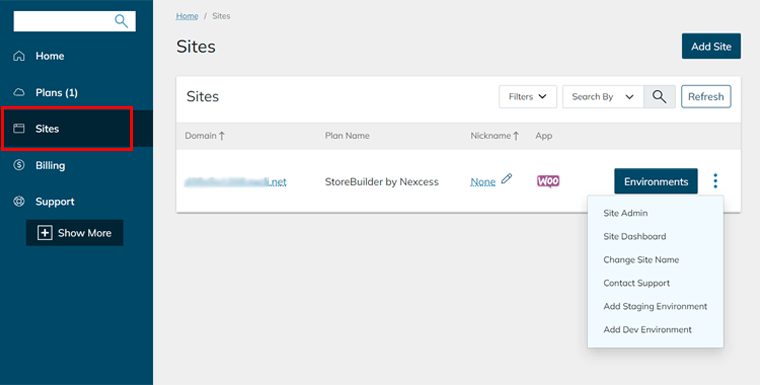Click StoreBuilder by Nexcess plan cell
760x385 pixels.
[x=381, y=182]
